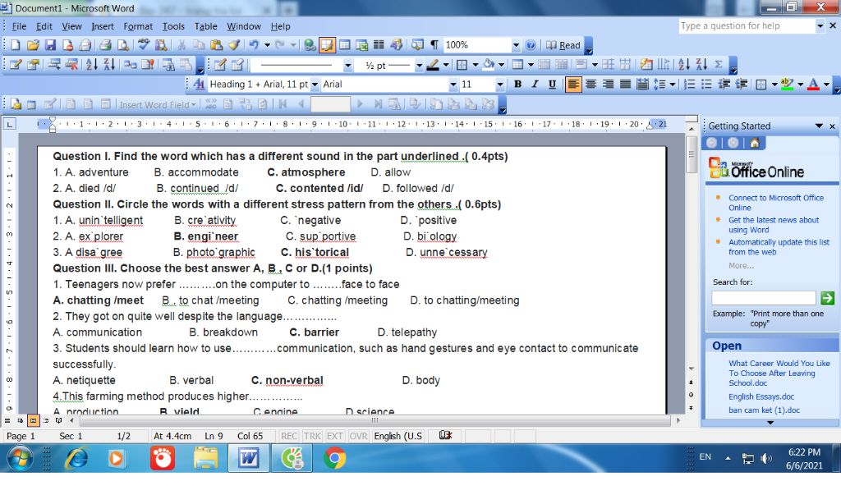841x504 pixels.
Task: Open the Arial font name dropdown
Action: pos(453,85)
